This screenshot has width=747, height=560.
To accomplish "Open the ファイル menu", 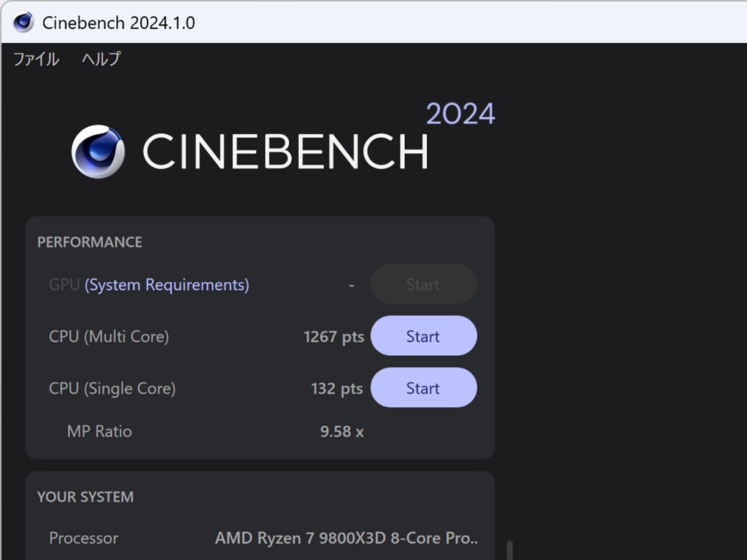I will click(x=36, y=60).
